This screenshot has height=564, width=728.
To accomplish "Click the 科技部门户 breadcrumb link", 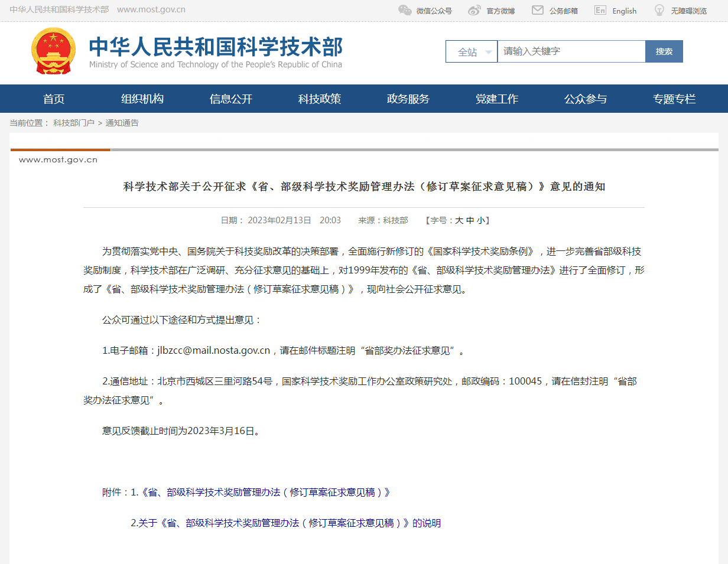I will point(74,123).
